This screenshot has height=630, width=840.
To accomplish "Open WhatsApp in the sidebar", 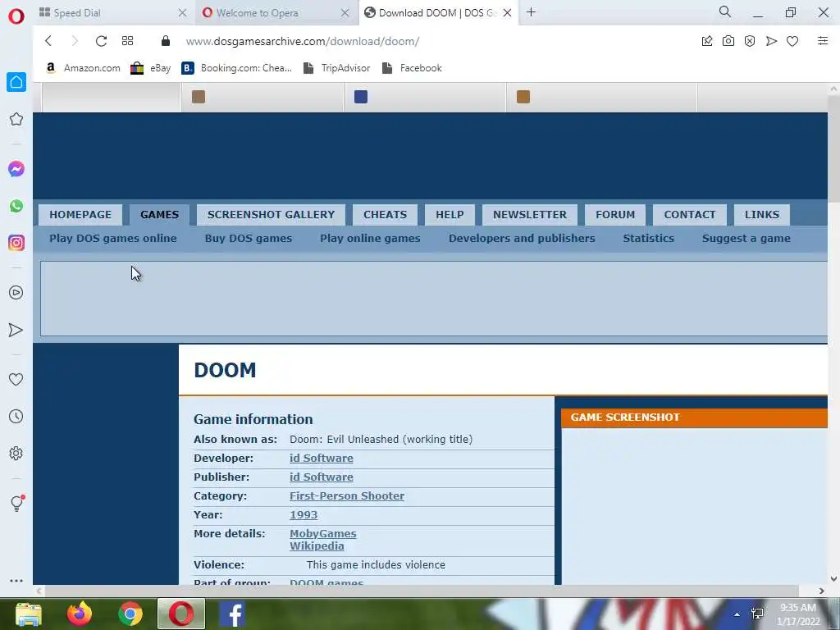I will click(16, 206).
